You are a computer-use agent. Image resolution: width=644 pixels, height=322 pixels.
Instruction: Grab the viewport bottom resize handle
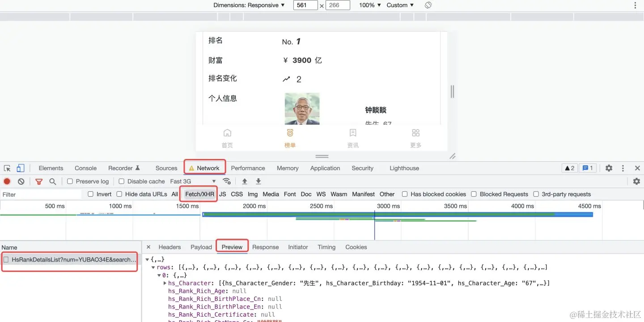(x=322, y=156)
